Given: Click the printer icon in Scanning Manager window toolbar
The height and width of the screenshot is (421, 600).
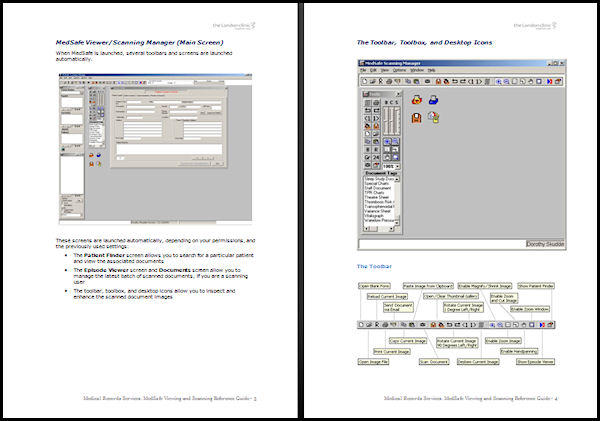Looking at the screenshot, I should click(389, 82).
